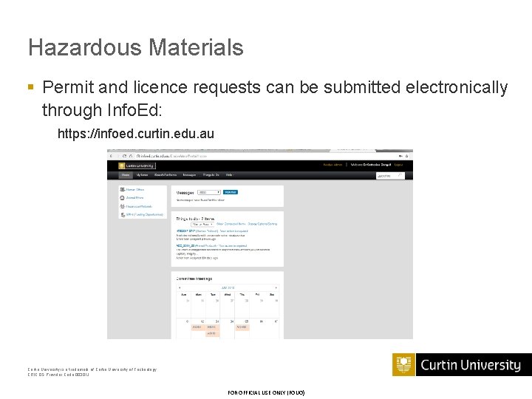The height and width of the screenshot is (399, 532).
Task: Open the Human Ethics link
Action: click(135, 189)
